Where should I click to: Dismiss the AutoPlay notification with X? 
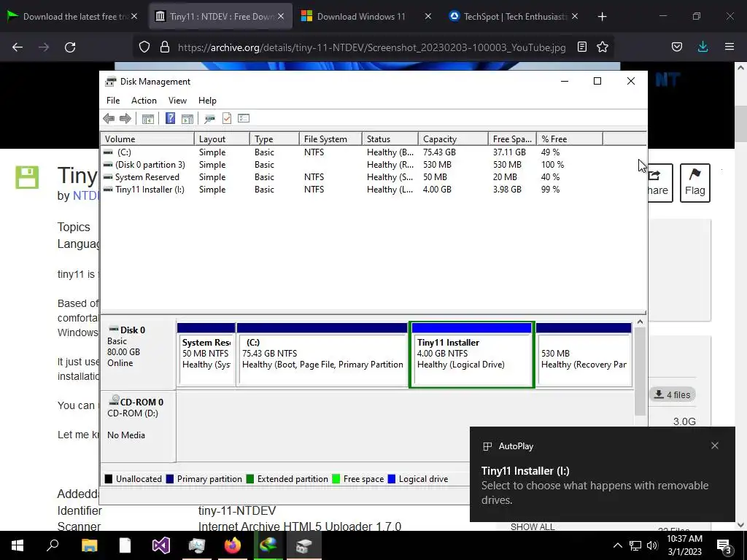tap(714, 446)
